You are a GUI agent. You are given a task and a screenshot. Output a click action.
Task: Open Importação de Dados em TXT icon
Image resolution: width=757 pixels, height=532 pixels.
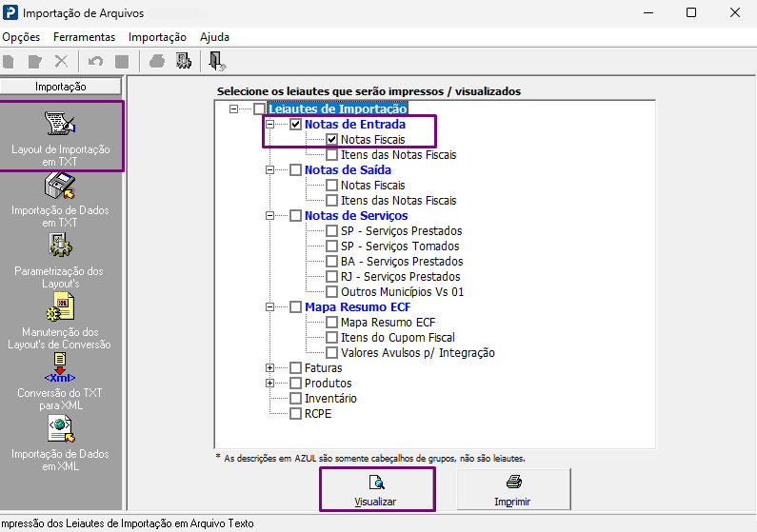[60, 187]
